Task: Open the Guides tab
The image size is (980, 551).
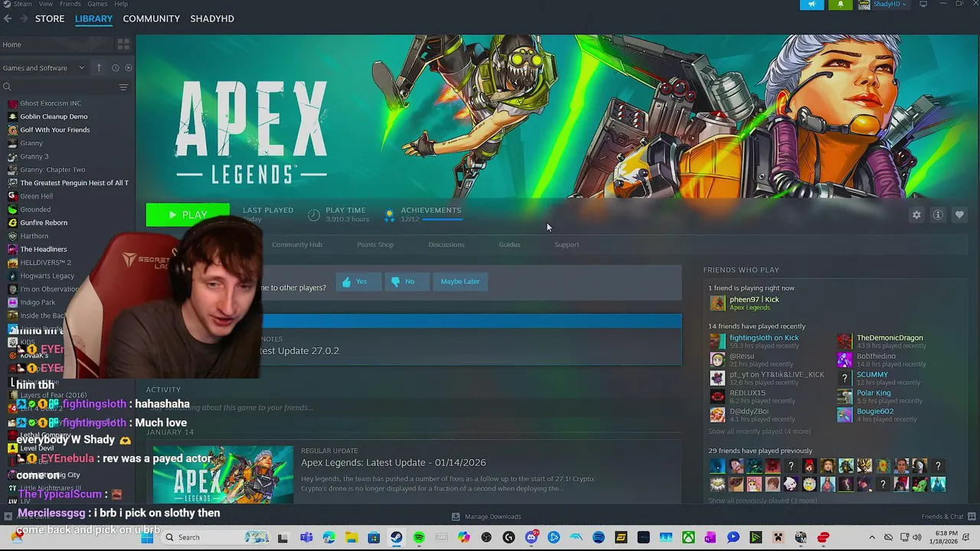Action: point(510,244)
